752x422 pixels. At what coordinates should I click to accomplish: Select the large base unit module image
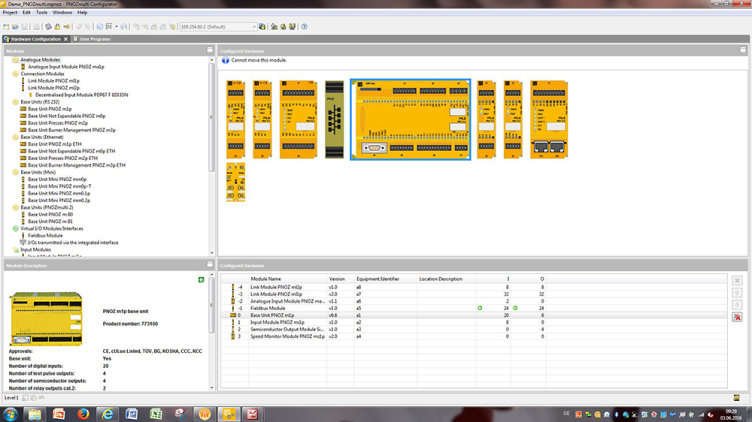pos(410,118)
